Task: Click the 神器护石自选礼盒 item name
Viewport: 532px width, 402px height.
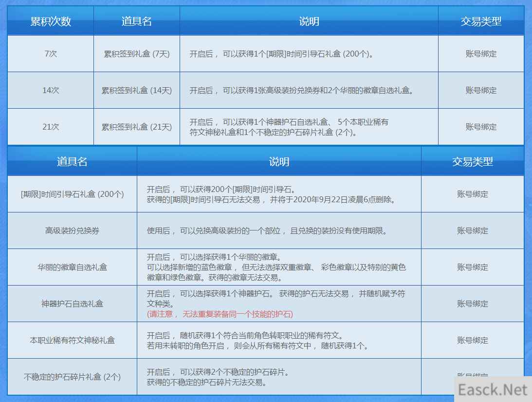Action: [72, 304]
